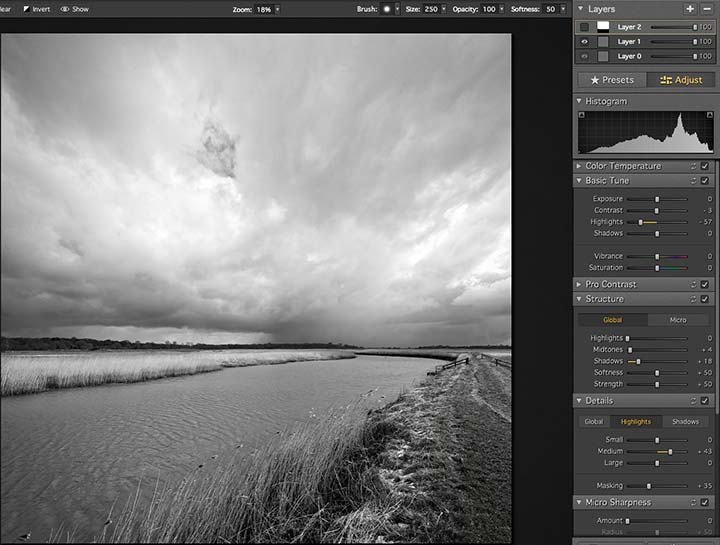The height and width of the screenshot is (545, 720).
Task: Select Details Shadows tab
Action: 686,421
